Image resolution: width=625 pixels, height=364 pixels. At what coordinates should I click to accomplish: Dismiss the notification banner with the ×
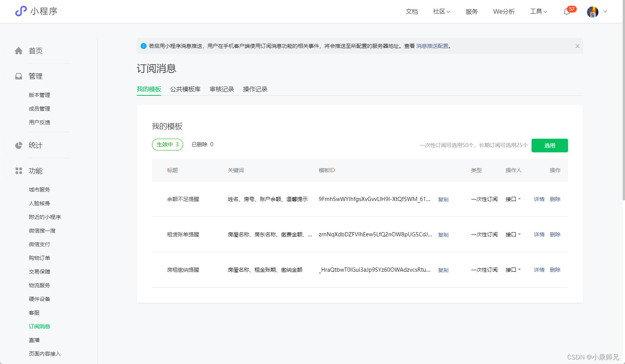tap(577, 46)
